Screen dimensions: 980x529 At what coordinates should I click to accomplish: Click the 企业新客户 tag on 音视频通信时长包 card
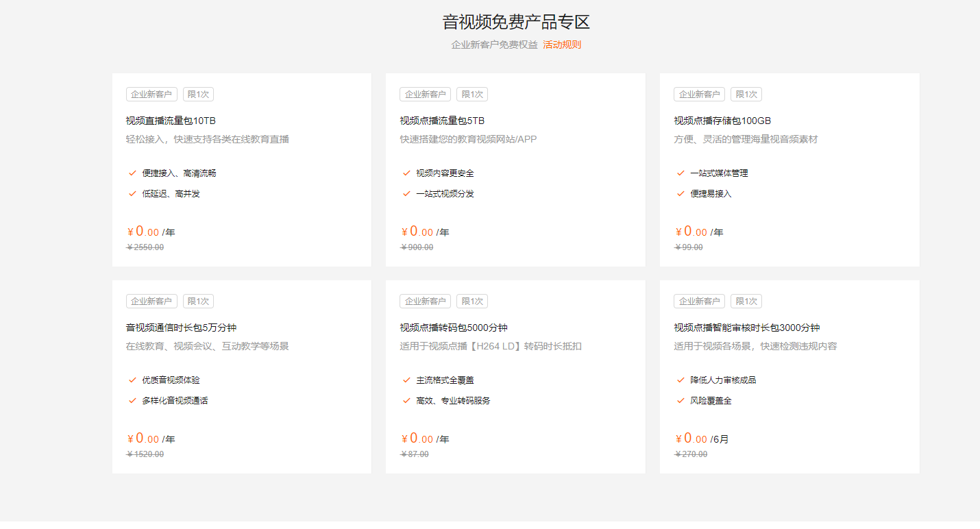(151, 302)
